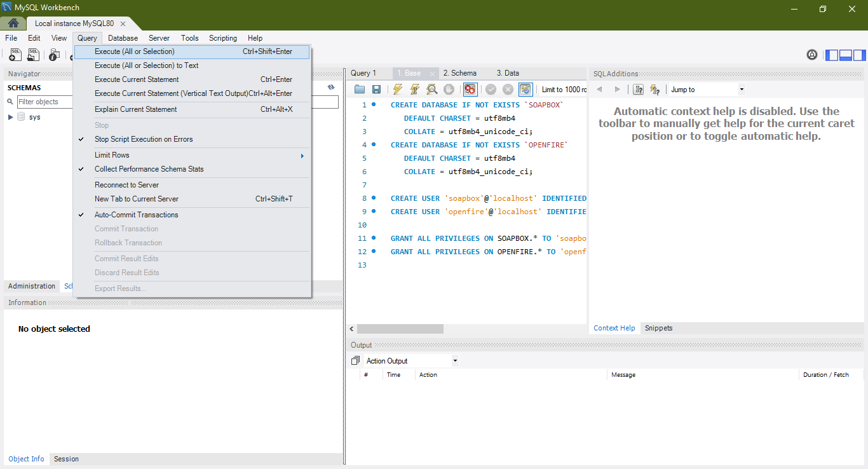The width and height of the screenshot is (868, 469).
Task: Choose Explain Current Statement
Action: click(x=193, y=109)
